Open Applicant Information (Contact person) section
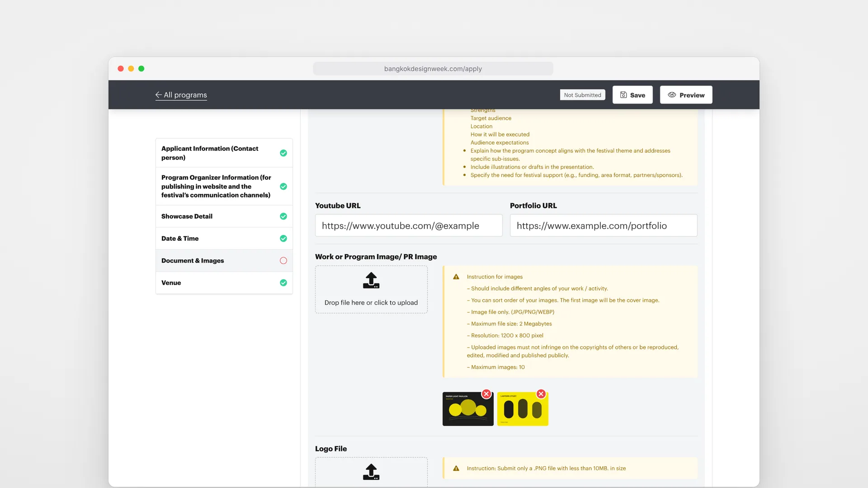 pyautogui.click(x=224, y=153)
